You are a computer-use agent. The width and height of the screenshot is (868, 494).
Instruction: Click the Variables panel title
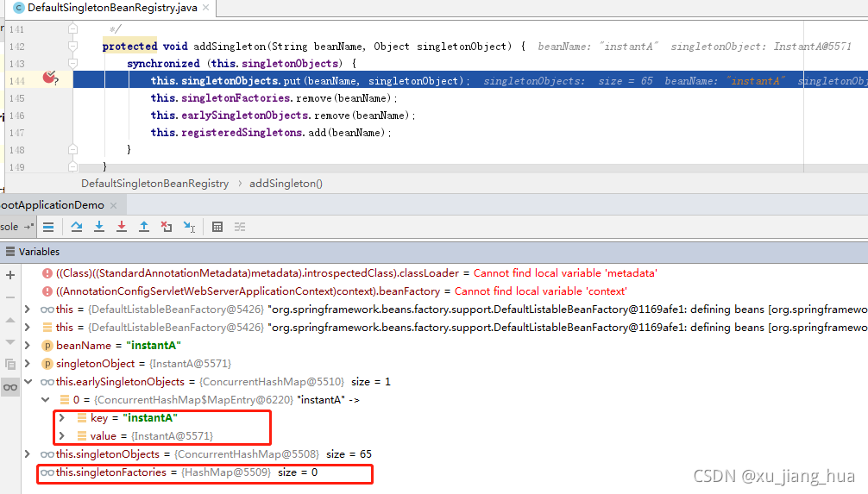tap(39, 252)
